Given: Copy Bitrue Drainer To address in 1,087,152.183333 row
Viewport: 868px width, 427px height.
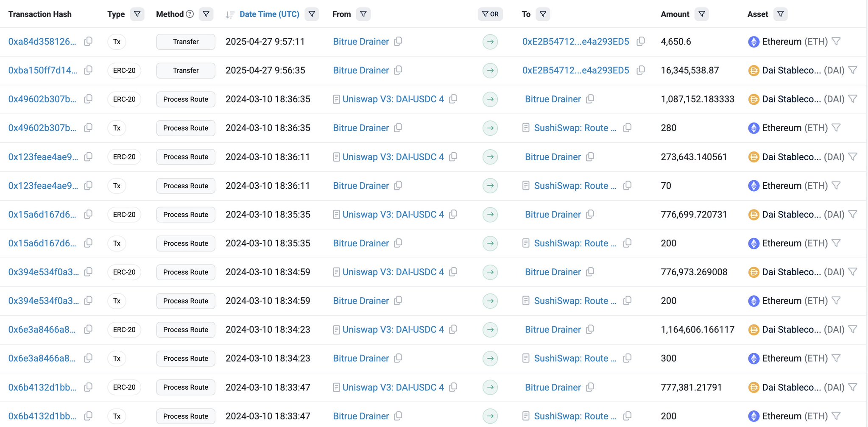Looking at the screenshot, I should tap(590, 99).
